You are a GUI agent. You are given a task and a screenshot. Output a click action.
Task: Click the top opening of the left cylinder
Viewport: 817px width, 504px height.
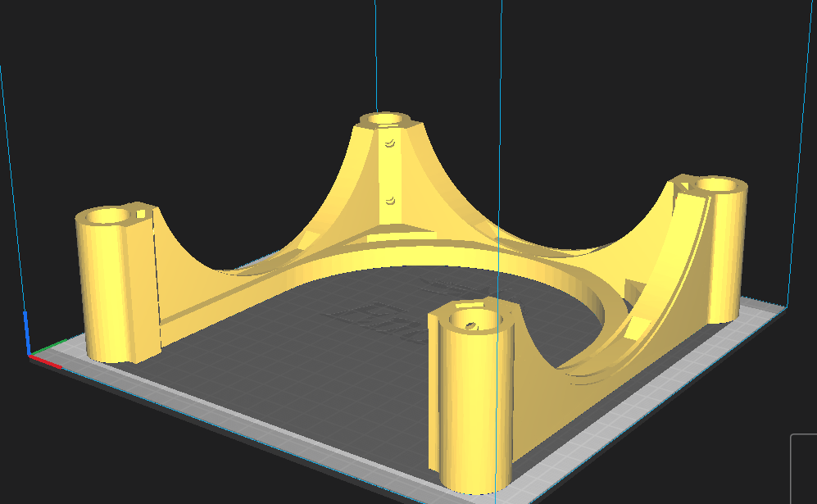click(x=108, y=217)
